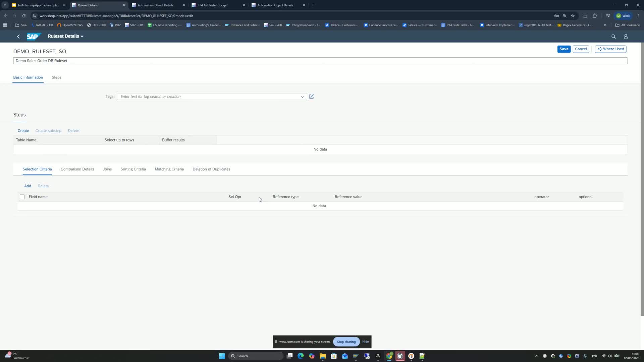Click the Chrome icon in the taskbar
The height and width of the screenshot is (362, 644).
click(x=389, y=356)
